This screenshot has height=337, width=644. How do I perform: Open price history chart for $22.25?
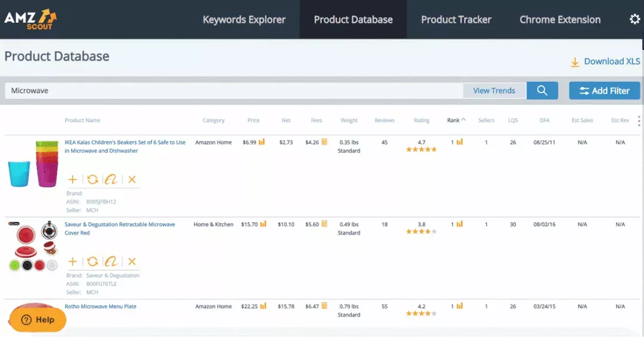click(x=264, y=306)
